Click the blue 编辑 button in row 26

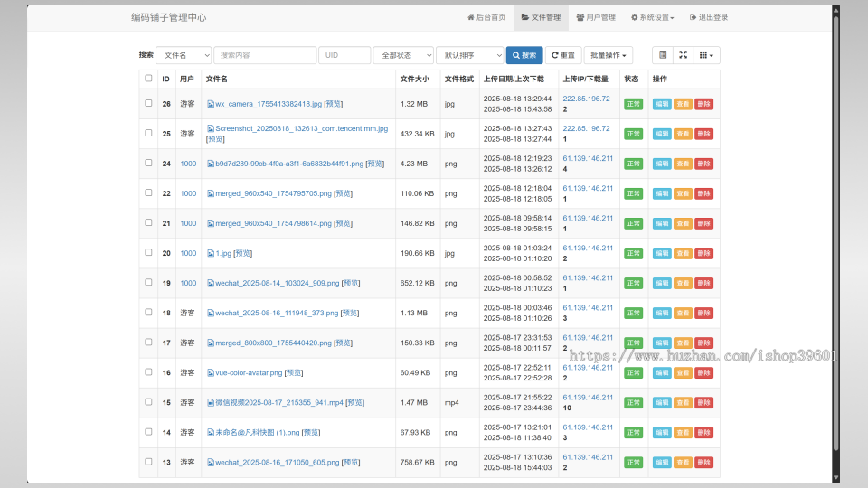(x=662, y=104)
